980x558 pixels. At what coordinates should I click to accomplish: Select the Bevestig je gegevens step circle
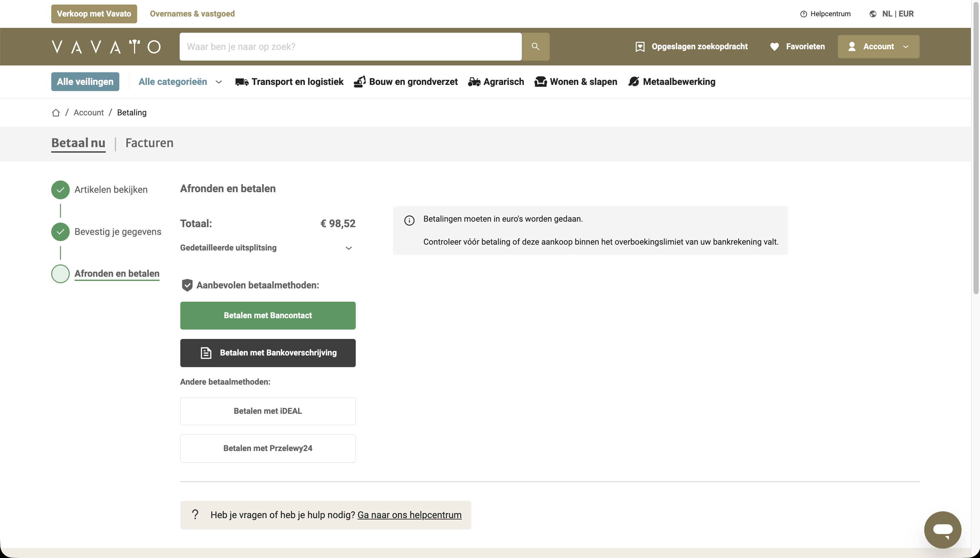coord(61,232)
